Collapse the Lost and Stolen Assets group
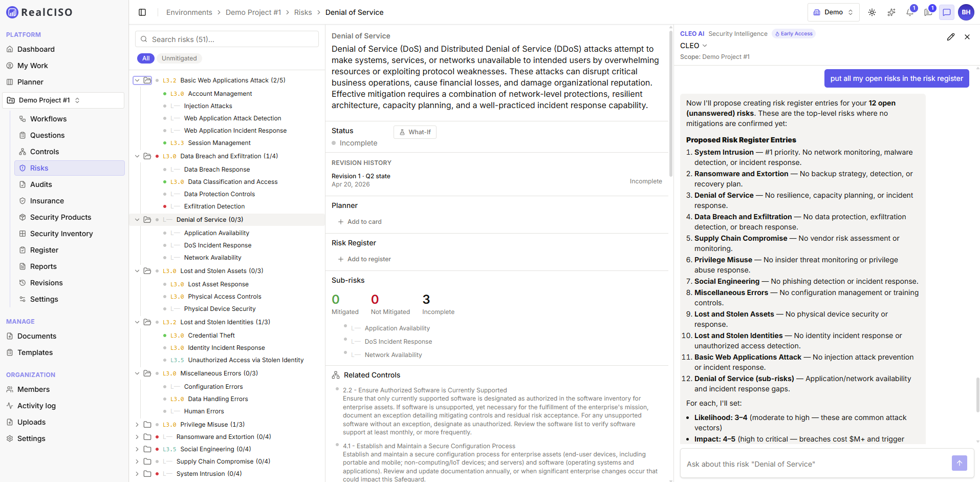Screen dimensions: 980x482 137,271
